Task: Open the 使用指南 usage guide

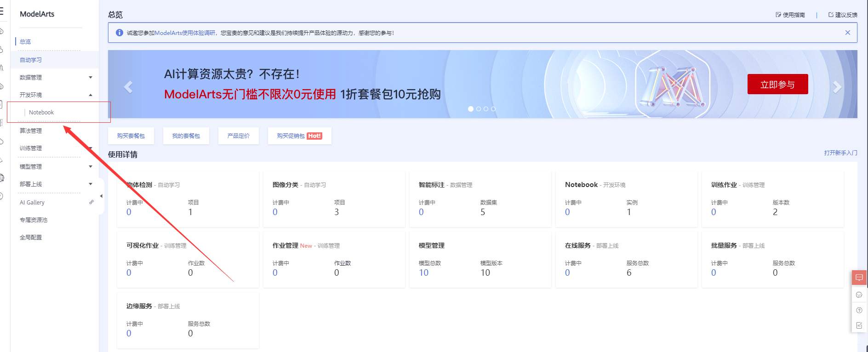Action: pos(790,15)
